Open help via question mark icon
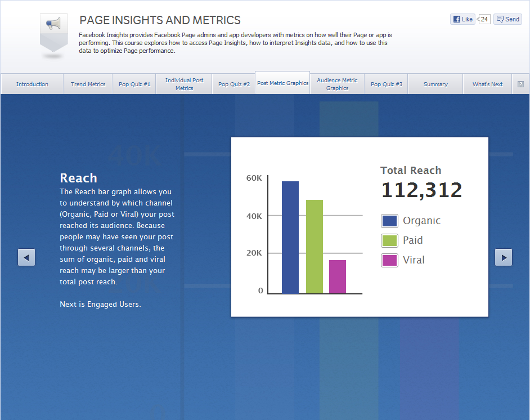The image size is (530, 420). (520, 84)
